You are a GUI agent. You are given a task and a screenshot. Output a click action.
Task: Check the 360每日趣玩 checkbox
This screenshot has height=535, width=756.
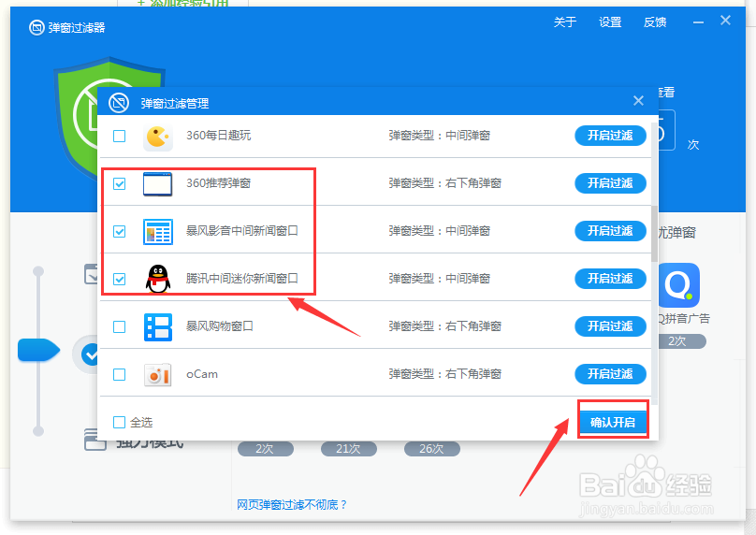coord(119,137)
